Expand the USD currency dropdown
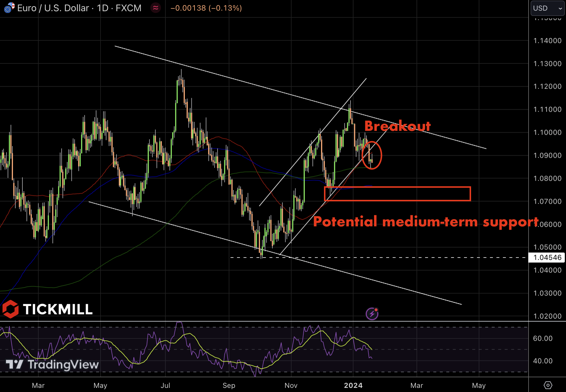The image size is (566, 392). [x=547, y=8]
